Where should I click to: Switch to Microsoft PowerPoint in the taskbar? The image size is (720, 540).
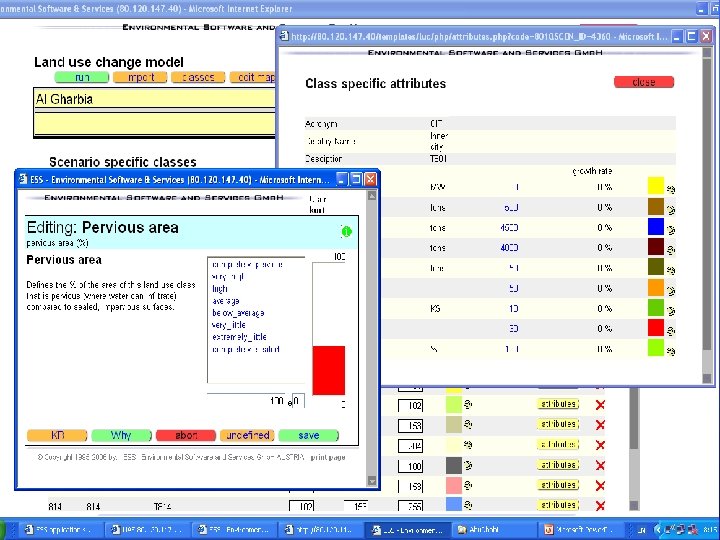click(582, 529)
